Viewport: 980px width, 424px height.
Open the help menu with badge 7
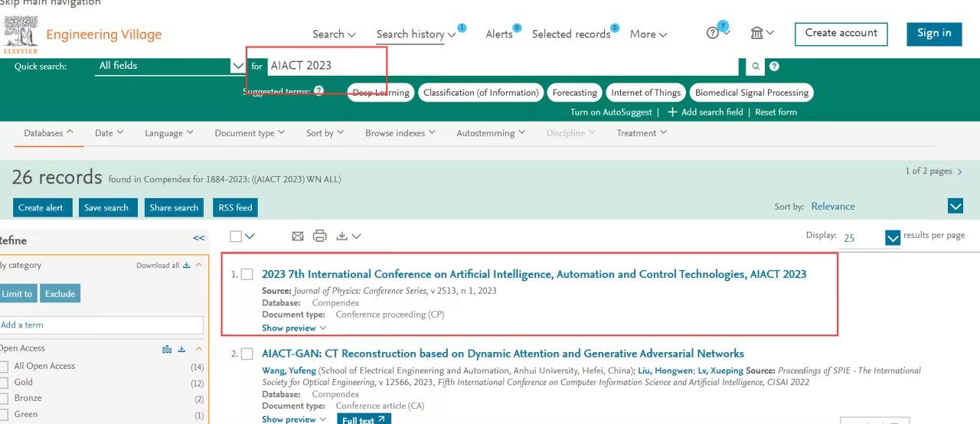point(717,33)
